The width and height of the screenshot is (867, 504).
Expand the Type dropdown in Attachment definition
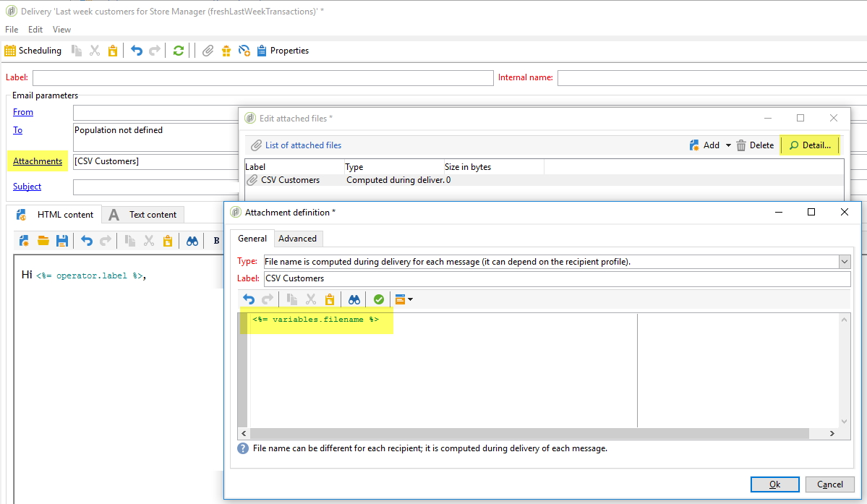[x=844, y=262]
